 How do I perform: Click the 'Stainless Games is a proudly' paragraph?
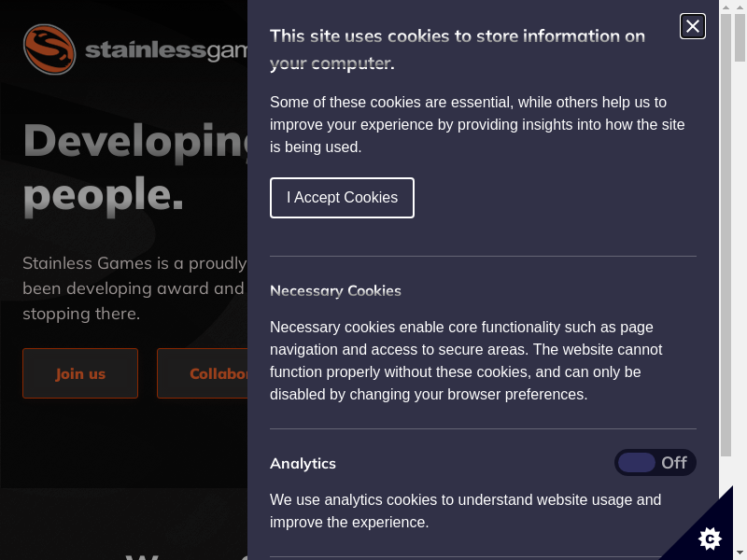[x=134, y=288]
